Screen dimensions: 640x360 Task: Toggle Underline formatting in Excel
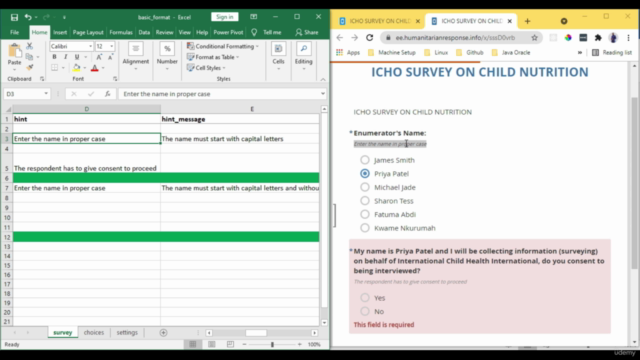(76, 57)
